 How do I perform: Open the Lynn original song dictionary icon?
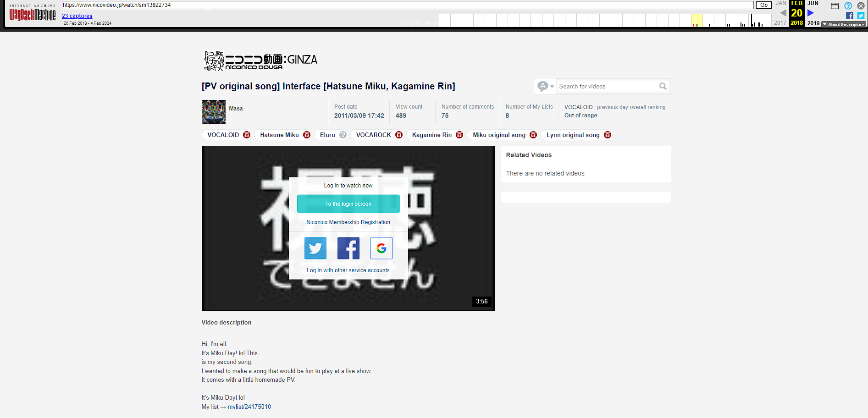tap(608, 135)
